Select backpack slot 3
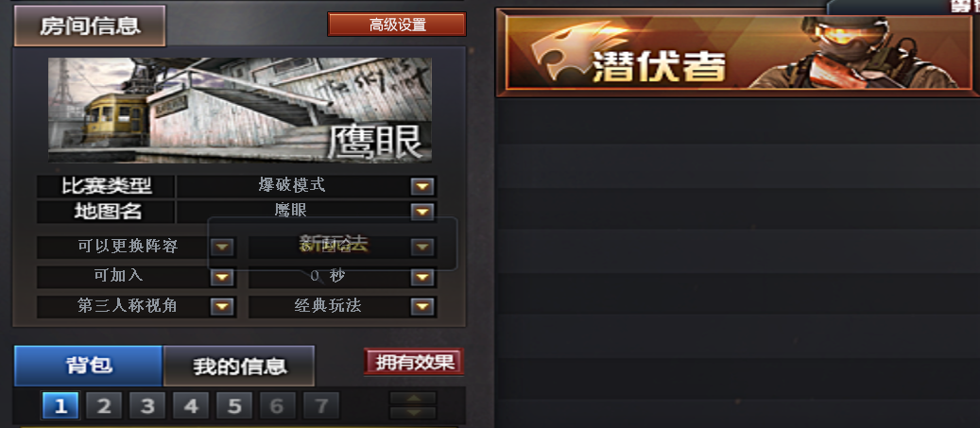 pyautogui.click(x=147, y=407)
